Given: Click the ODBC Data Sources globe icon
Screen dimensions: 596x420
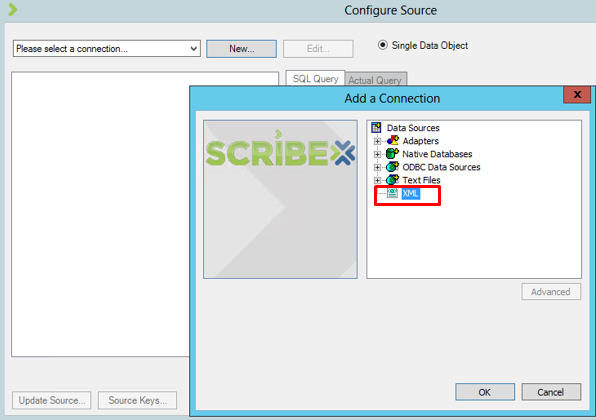Looking at the screenshot, I should click(x=392, y=167).
